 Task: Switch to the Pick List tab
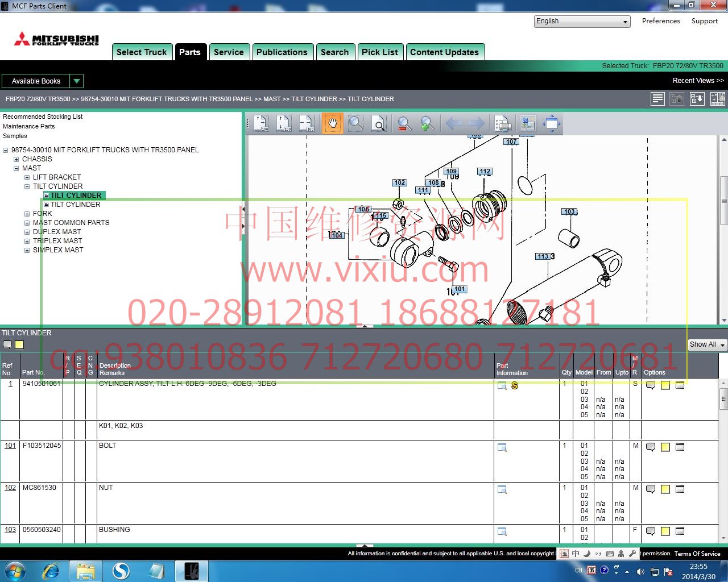(379, 52)
